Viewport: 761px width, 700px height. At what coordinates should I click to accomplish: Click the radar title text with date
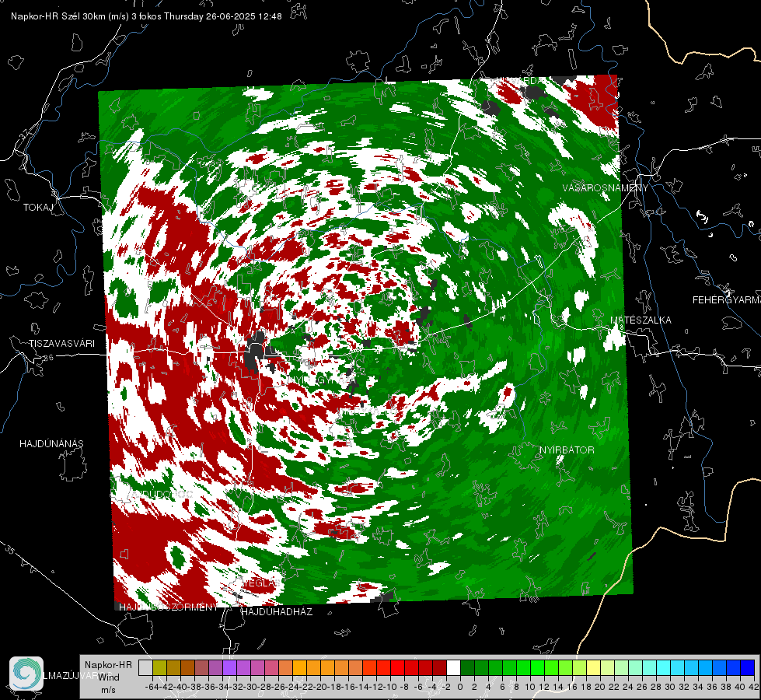146,16
